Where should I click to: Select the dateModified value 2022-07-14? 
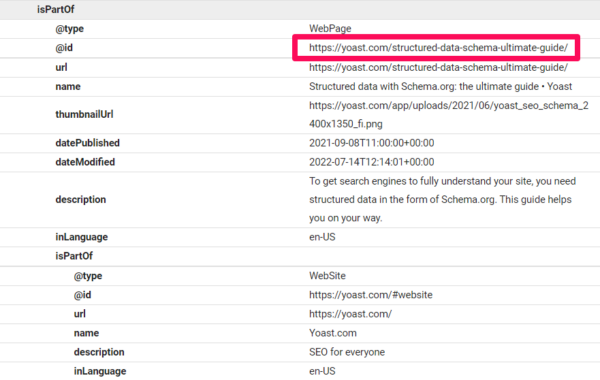pyautogui.click(x=372, y=162)
